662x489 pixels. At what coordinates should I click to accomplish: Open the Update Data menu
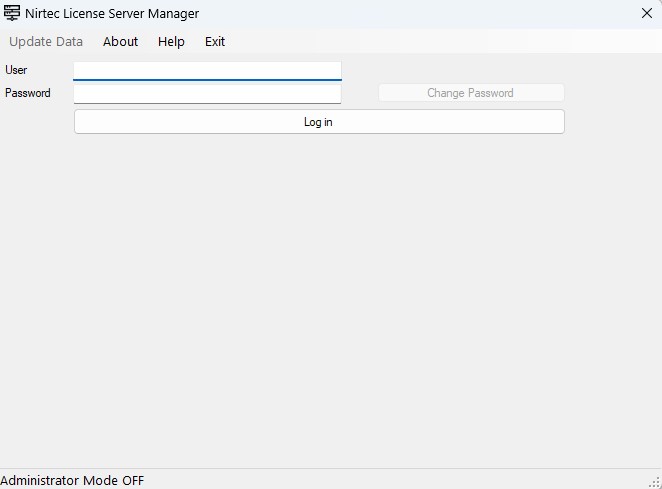pyautogui.click(x=46, y=42)
